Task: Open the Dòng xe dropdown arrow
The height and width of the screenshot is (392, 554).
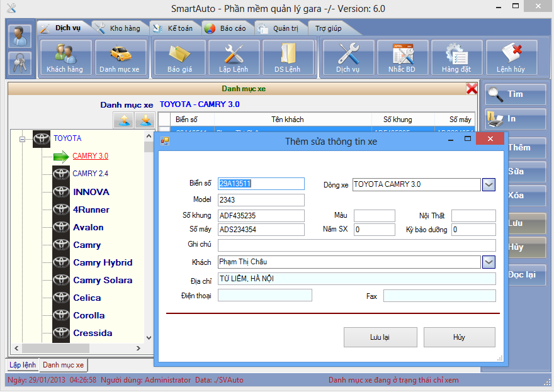Action: 489,184
